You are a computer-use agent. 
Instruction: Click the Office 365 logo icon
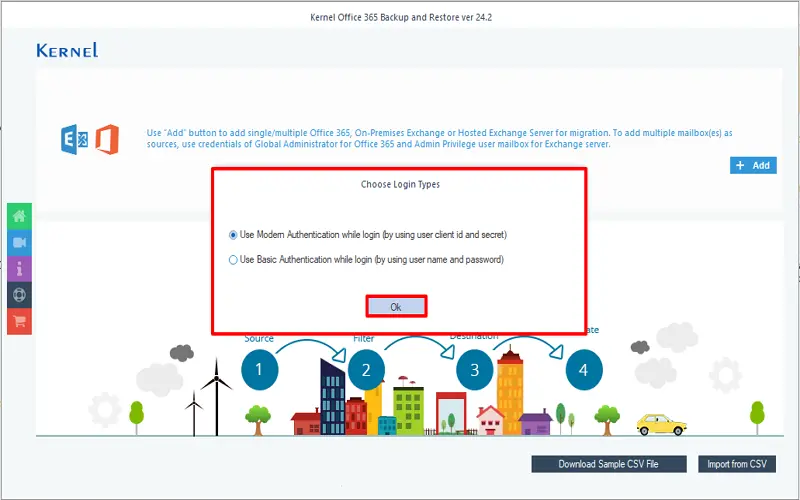click(x=107, y=139)
